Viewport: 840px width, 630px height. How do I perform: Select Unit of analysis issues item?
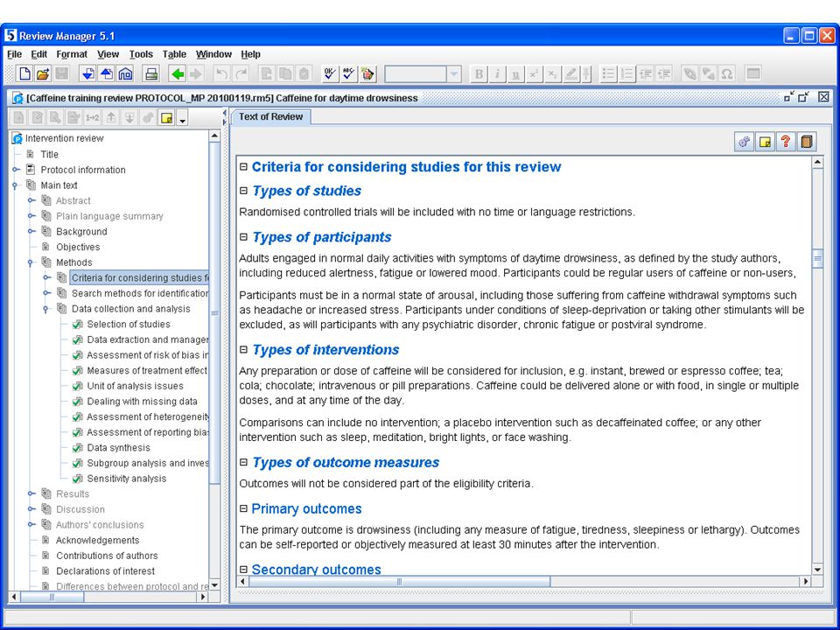pos(135,386)
